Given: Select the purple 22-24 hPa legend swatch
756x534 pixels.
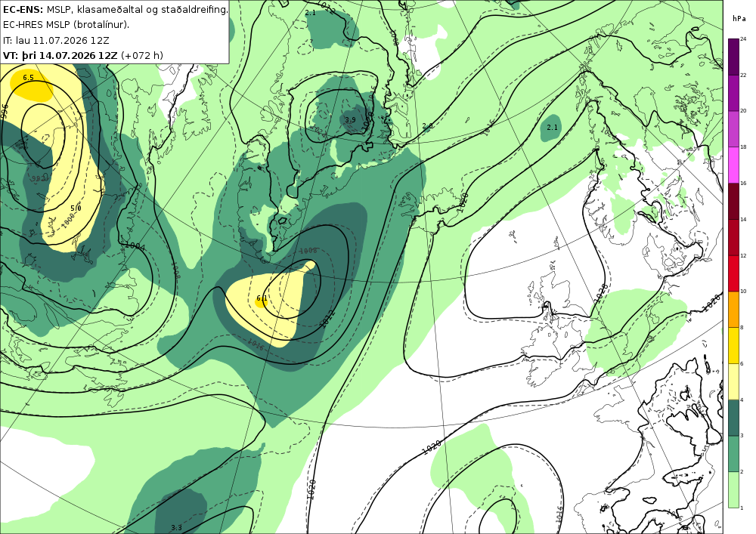Looking at the screenshot, I should click(x=733, y=57).
